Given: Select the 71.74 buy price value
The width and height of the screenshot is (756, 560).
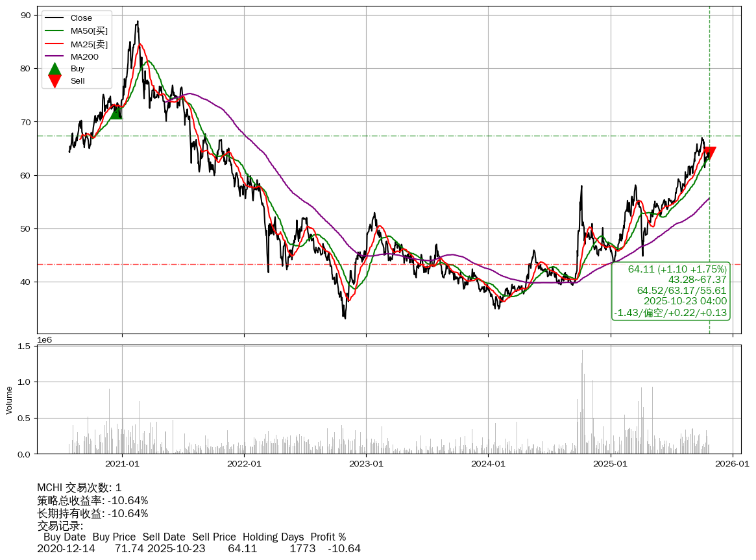Looking at the screenshot, I should pos(129,548).
